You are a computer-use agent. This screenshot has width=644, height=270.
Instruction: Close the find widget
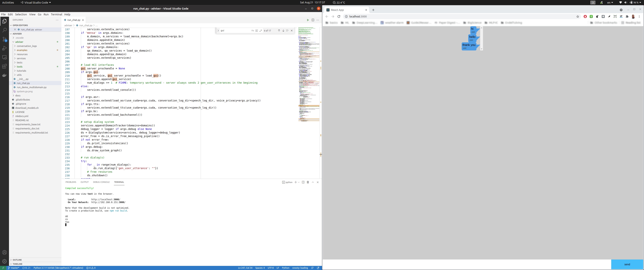click(291, 31)
